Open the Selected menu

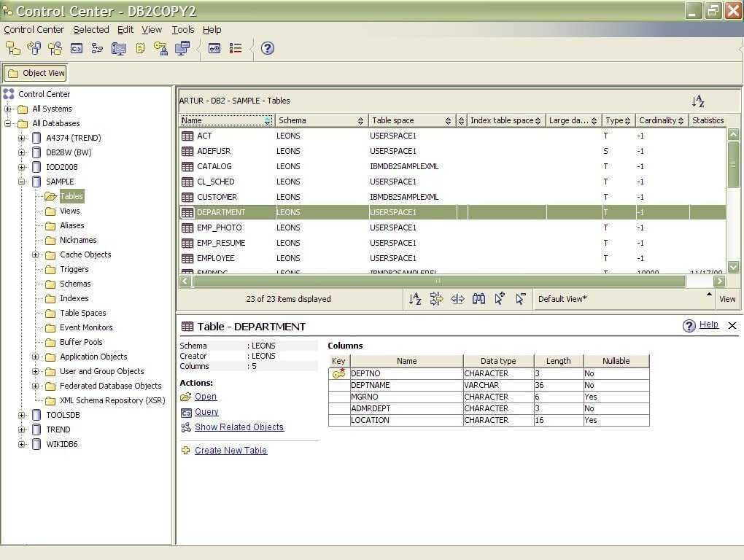coord(91,29)
